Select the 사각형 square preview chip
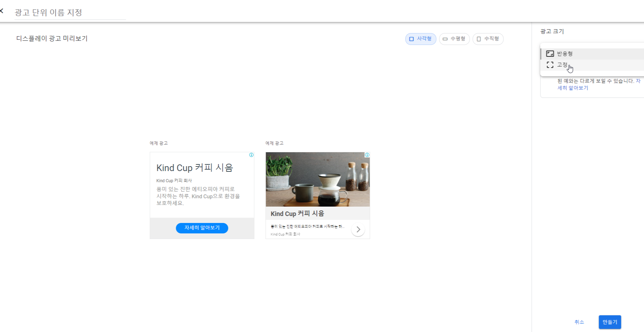The height and width of the screenshot is (332, 644). [421, 39]
